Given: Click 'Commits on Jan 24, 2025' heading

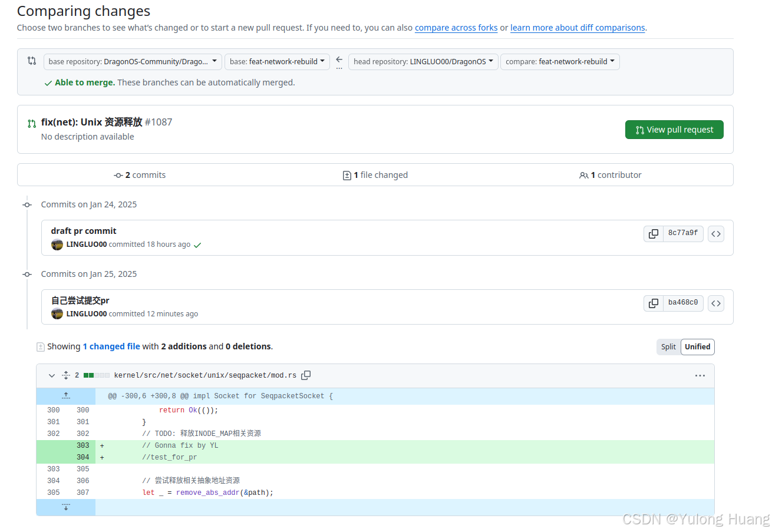Looking at the screenshot, I should click(x=89, y=204).
